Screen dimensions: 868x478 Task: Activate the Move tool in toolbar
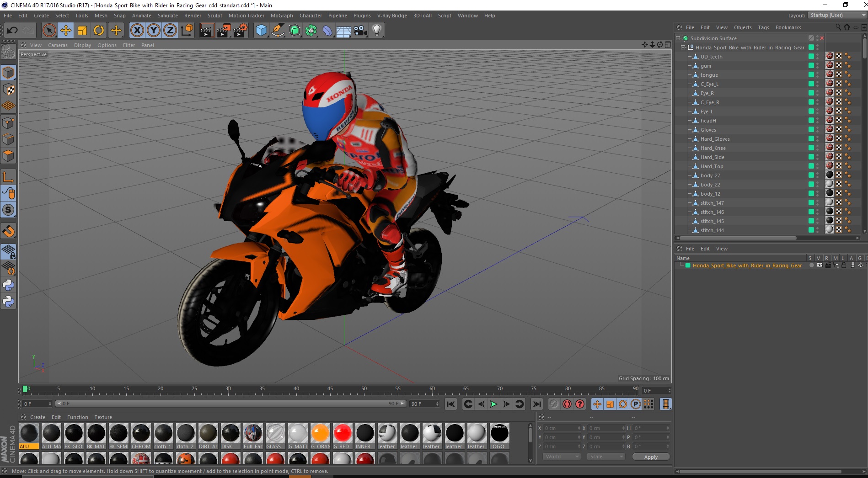click(x=66, y=31)
